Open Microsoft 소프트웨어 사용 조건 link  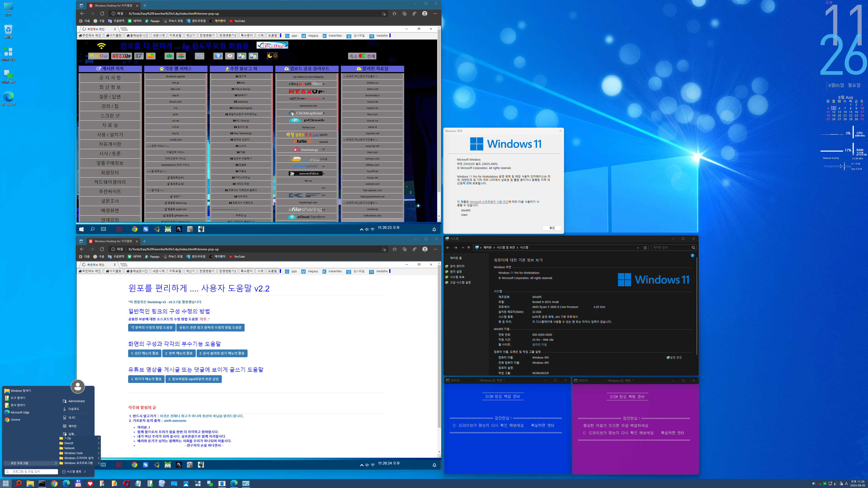(489, 202)
